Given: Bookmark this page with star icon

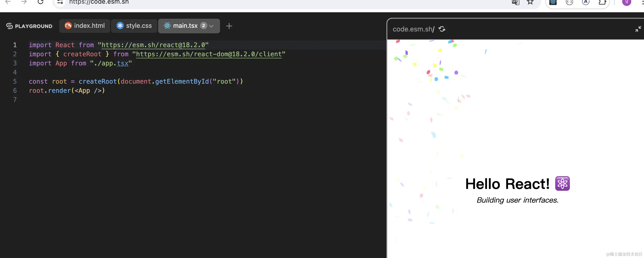Looking at the screenshot, I should pyautogui.click(x=530, y=2).
